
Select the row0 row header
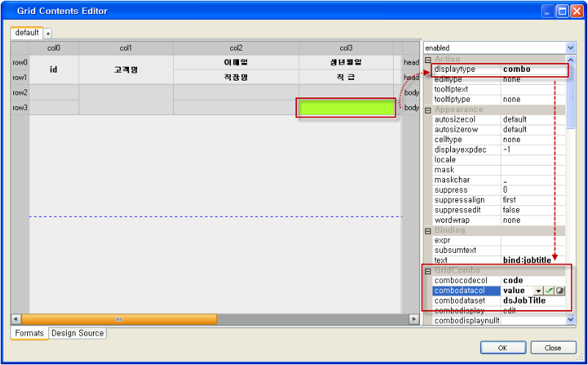point(20,62)
